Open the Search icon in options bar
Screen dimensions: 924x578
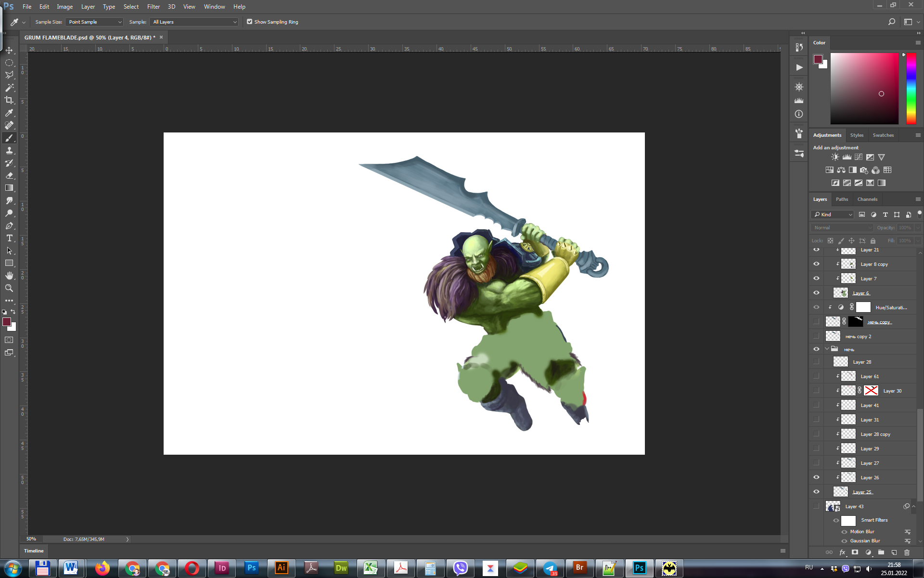pyautogui.click(x=891, y=22)
